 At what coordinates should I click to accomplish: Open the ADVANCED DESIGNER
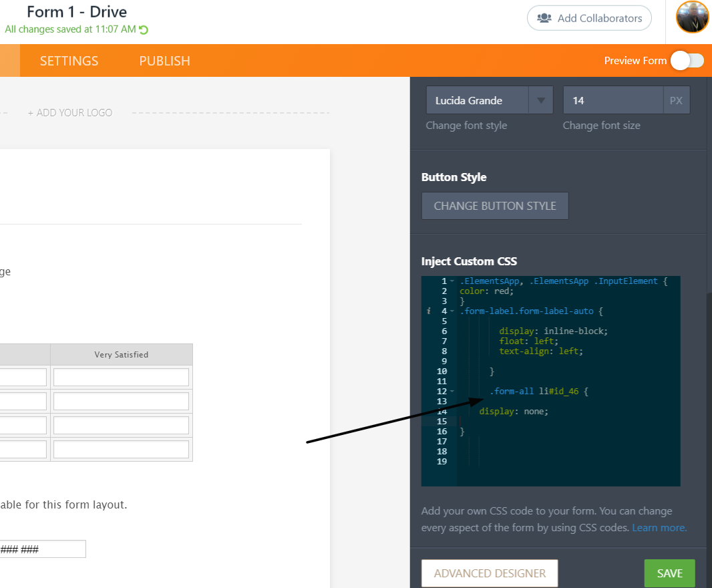tap(489, 573)
